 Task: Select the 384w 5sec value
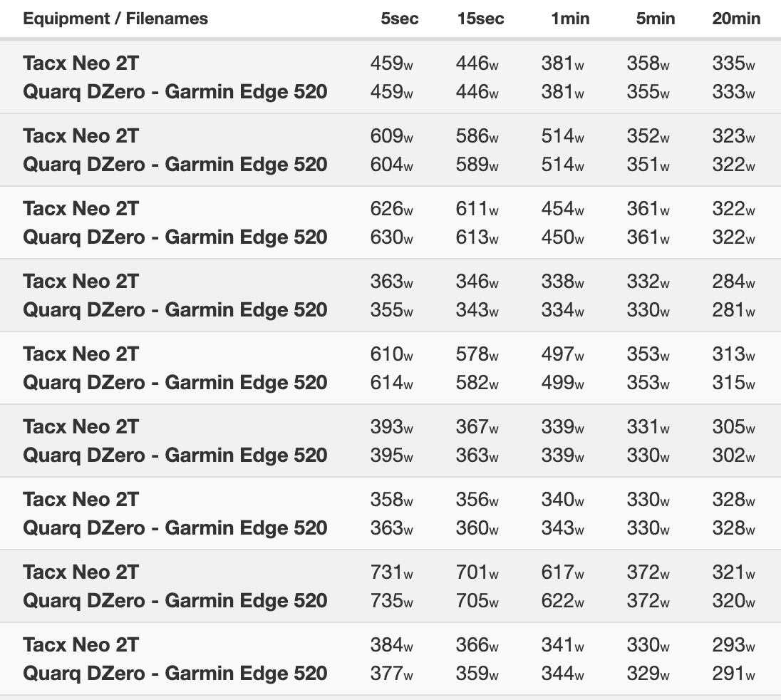coord(391,644)
